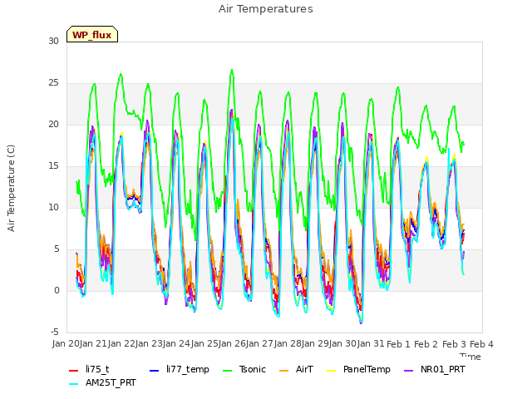Click the Jan 31 x-axis tick label
The width and height of the screenshot is (532, 399).
[371, 344]
